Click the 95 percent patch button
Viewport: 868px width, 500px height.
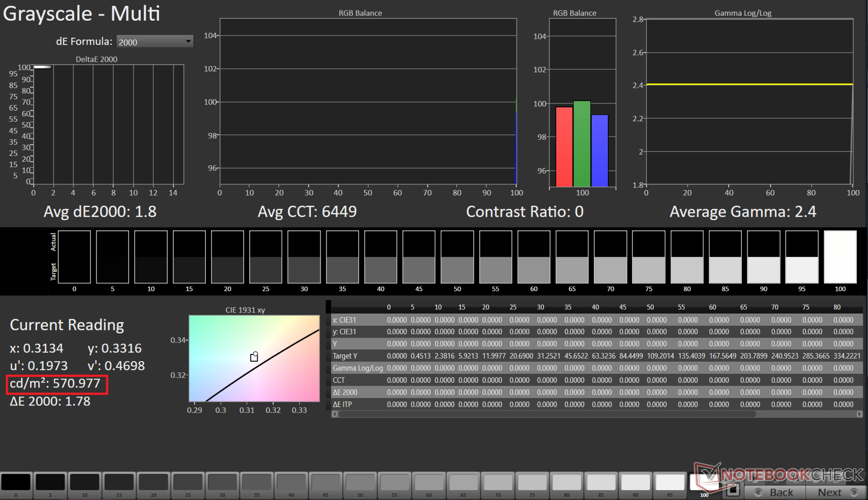(670, 482)
